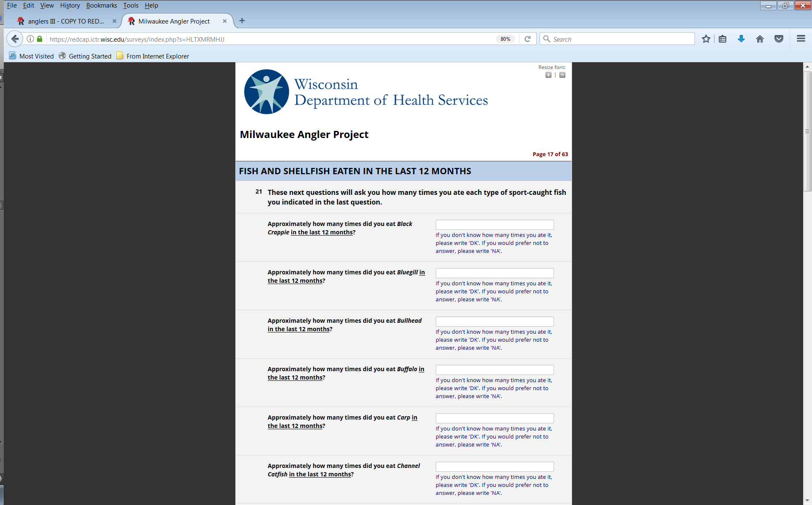
Task: Open From Internet Explorer bookmarks folder
Action: tap(153, 56)
